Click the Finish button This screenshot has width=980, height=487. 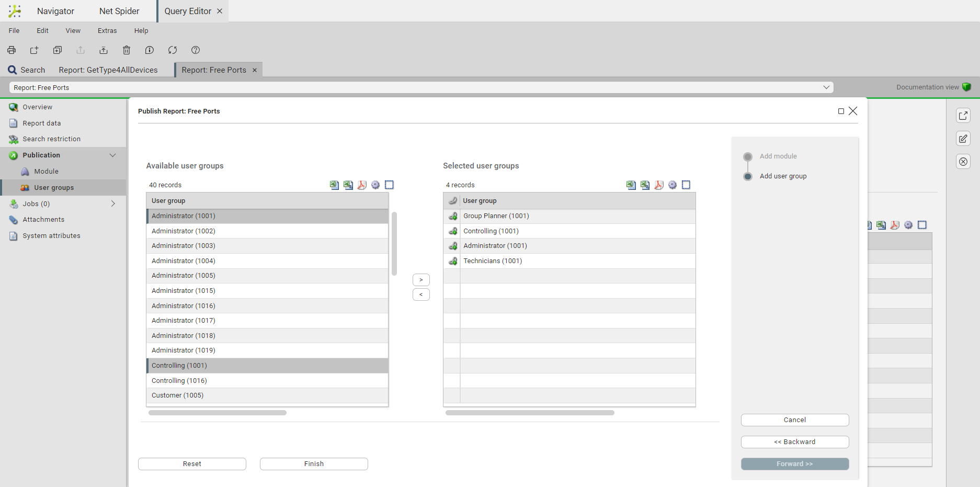coord(314,464)
